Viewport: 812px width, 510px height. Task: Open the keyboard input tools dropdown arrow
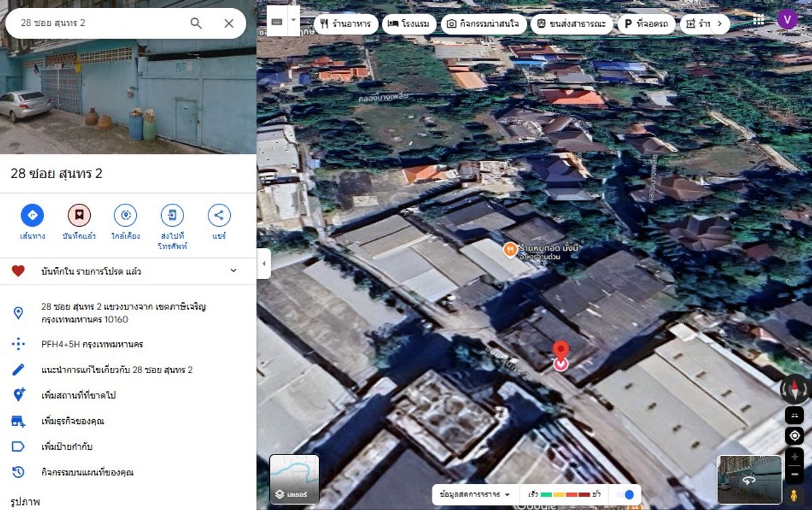point(294,20)
